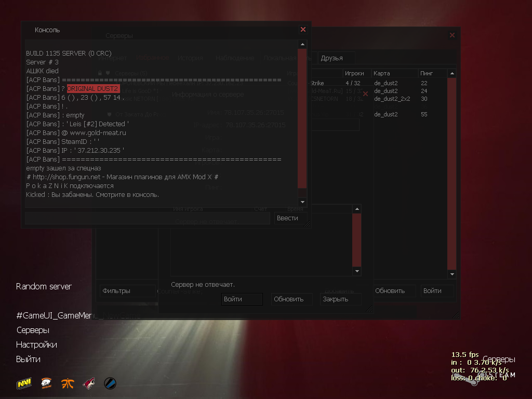Screen dimensions: 532x399
Task: Open the Серверы main menu item
Action: point(33,330)
